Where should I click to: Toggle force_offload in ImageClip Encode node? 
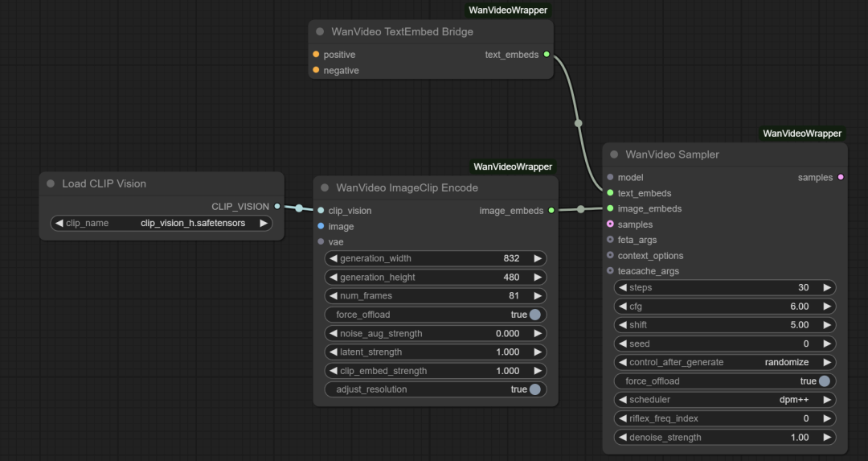pos(534,315)
